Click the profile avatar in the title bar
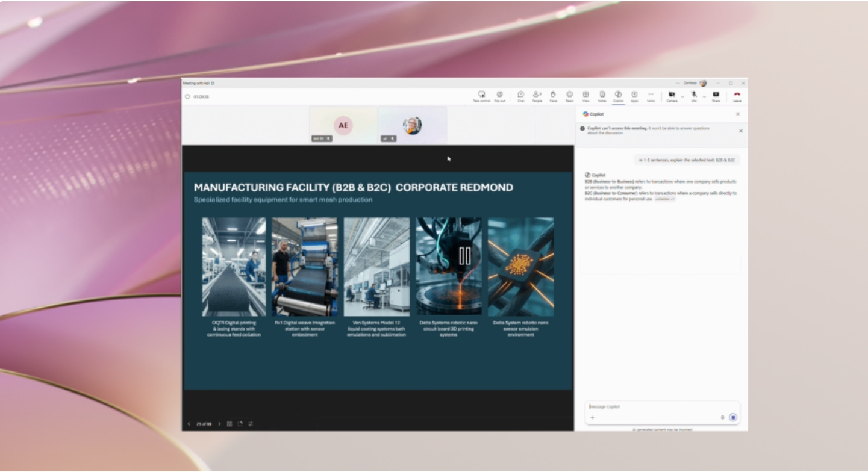 (702, 83)
